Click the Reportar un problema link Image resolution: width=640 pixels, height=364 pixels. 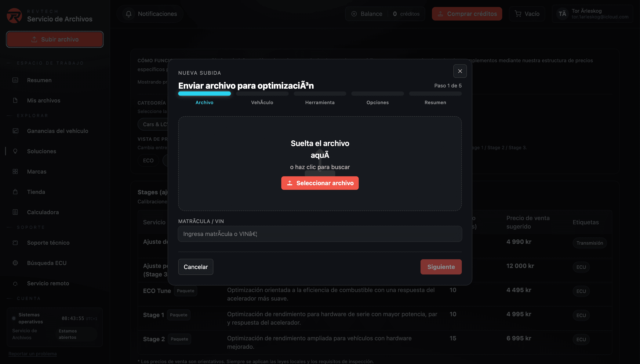pos(32,353)
